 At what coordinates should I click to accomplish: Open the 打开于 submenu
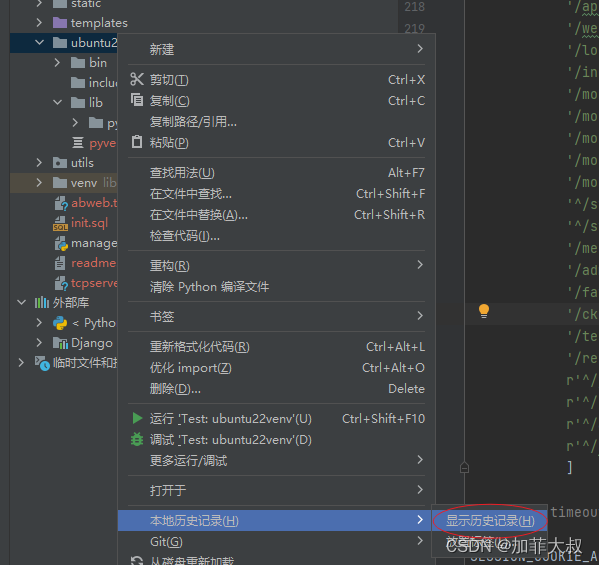tap(277, 490)
